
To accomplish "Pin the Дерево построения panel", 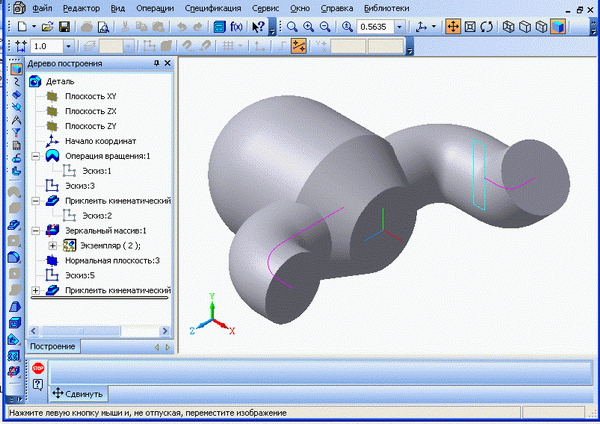I will 155,63.
